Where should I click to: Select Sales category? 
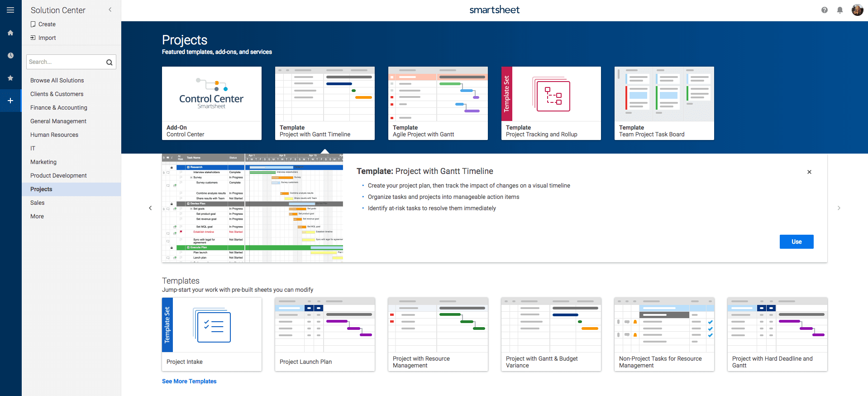(x=37, y=203)
